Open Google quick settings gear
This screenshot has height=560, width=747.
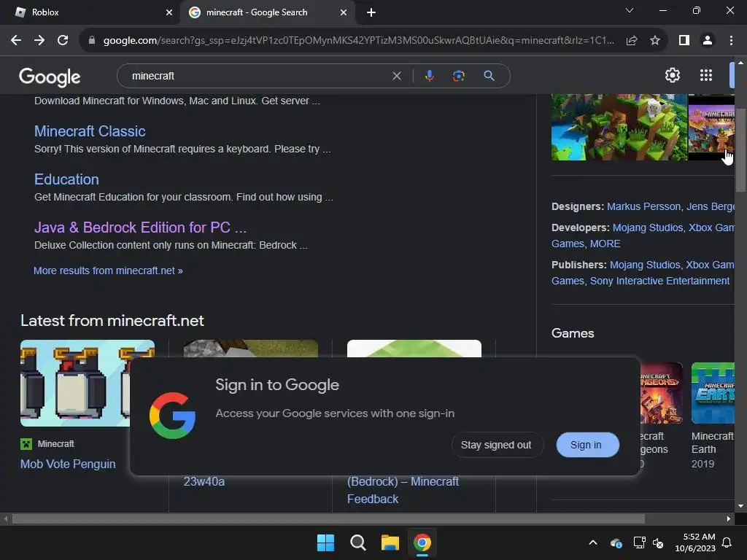point(672,75)
